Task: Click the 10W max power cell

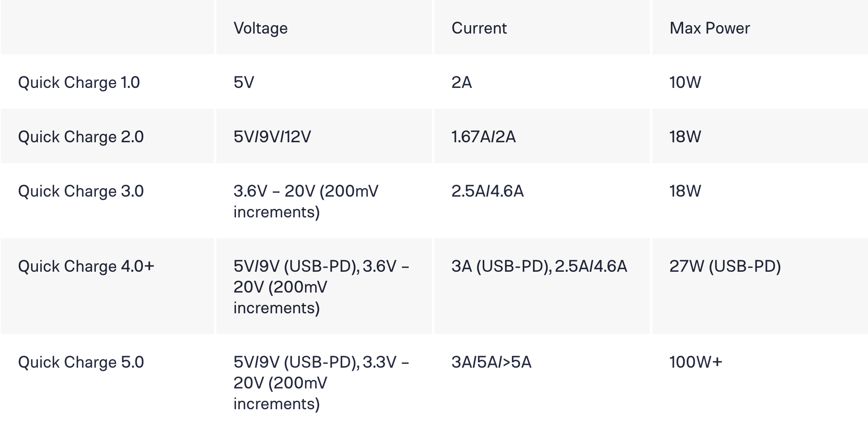Action: 685,82
